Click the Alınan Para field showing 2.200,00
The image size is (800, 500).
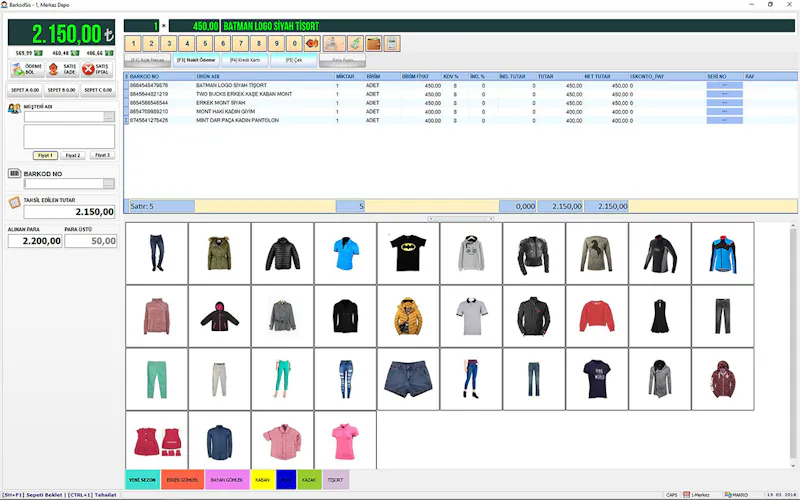click(35, 241)
